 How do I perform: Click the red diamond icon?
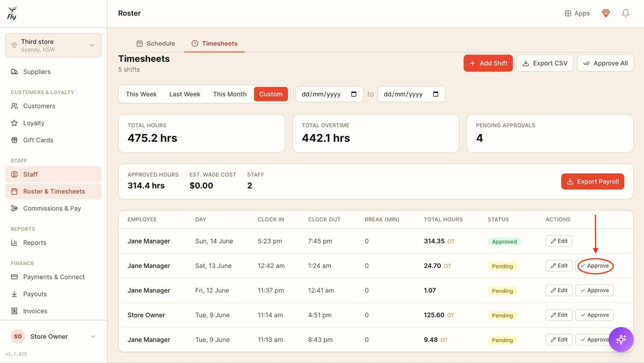(x=606, y=13)
